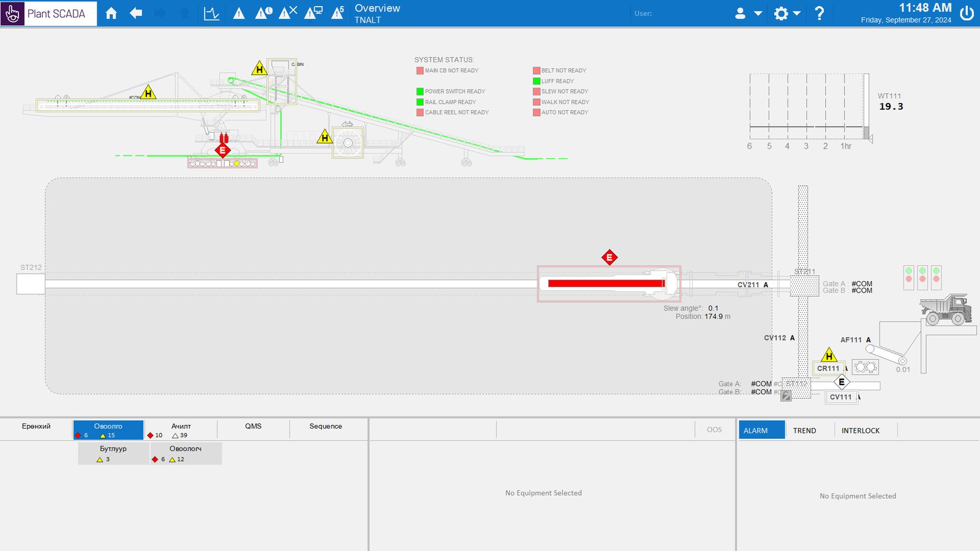
Task: Open the help question mark
Action: [820, 13]
